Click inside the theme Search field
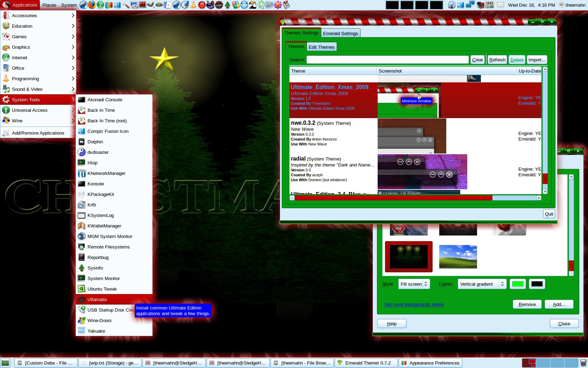Screen dimensions: 588x368 (387, 60)
